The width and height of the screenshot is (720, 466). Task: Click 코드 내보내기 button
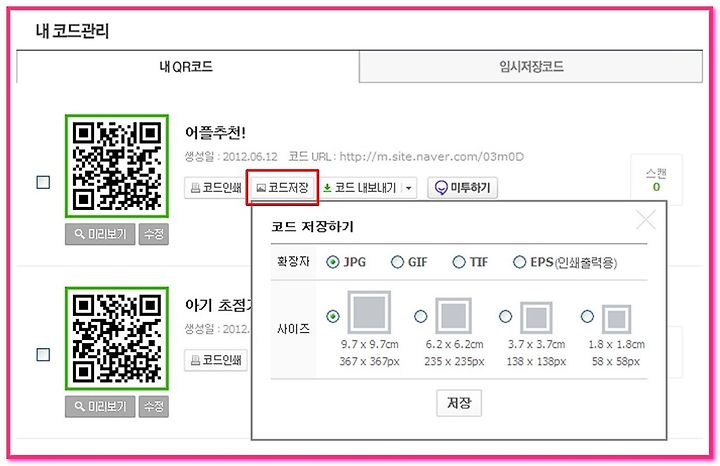point(360,187)
